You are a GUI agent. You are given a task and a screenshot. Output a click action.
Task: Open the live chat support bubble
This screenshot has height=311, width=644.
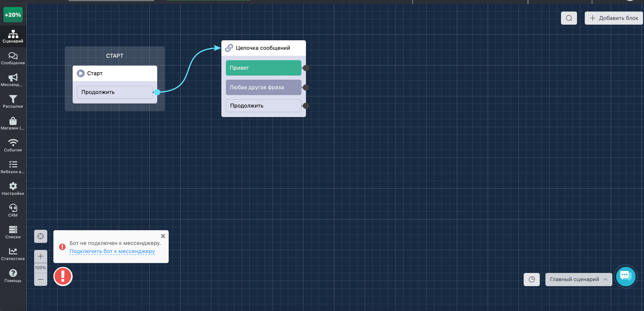click(626, 276)
